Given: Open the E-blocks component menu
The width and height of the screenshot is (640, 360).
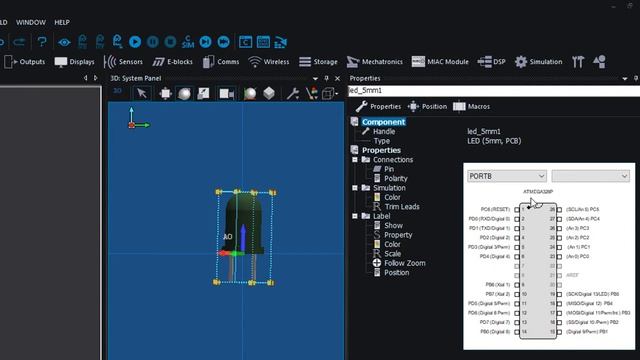Looking at the screenshot, I should tap(172, 62).
